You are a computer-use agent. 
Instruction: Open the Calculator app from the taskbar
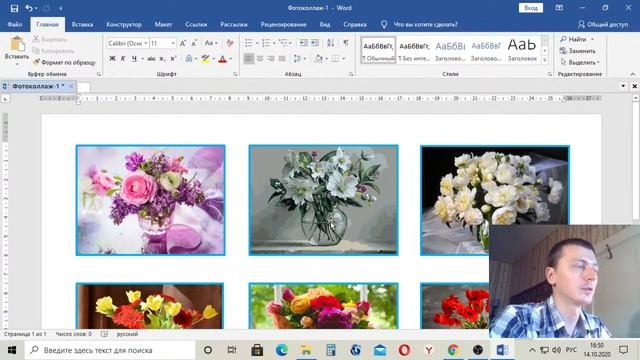click(x=331, y=350)
